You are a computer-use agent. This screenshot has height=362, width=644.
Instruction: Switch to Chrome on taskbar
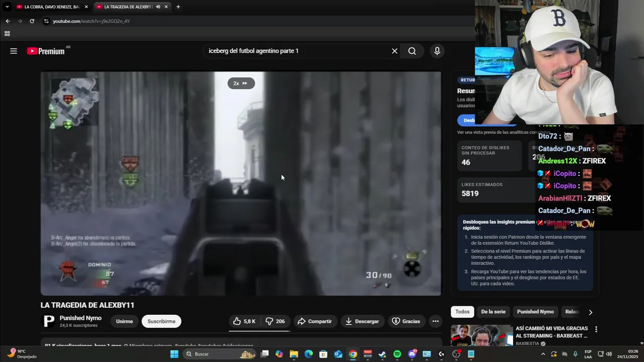click(x=353, y=354)
